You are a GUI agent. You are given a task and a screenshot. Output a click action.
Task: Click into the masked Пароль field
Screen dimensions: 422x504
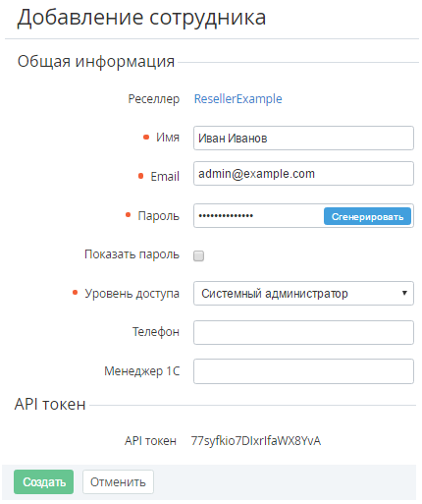pyautogui.click(x=258, y=215)
